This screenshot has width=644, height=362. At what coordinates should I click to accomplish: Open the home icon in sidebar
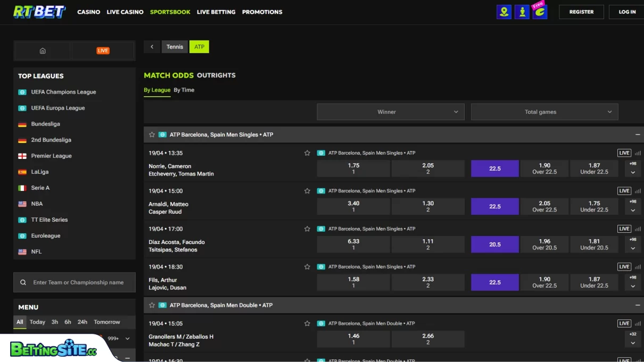(43, 51)
